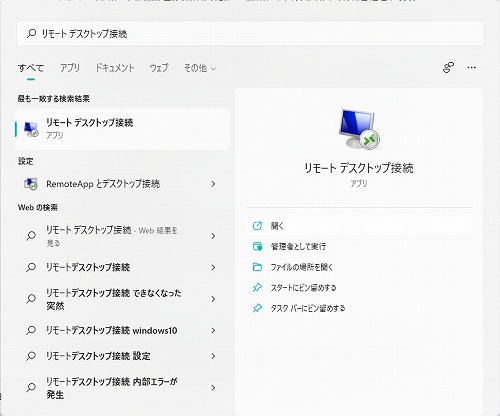The width and height of the screenshot is (500, 416).
Task: Expand chevron for Web 結果を見る row
Action: tap(213, 236)
